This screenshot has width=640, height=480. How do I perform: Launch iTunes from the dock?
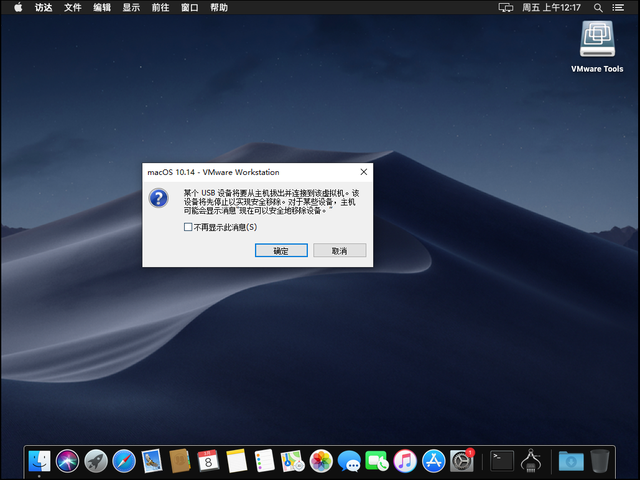[405, 461]
